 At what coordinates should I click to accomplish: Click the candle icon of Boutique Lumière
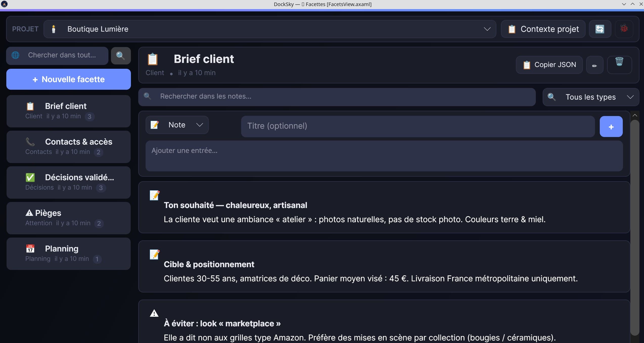pos(53,29)
